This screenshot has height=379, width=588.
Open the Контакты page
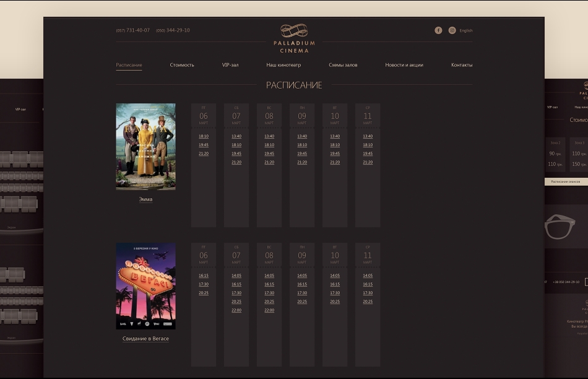click(462, 65)
